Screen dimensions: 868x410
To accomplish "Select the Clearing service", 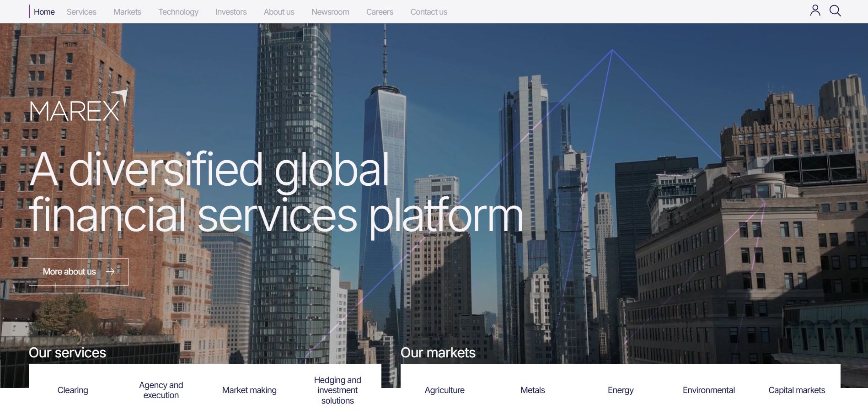I will pos(73,390).
